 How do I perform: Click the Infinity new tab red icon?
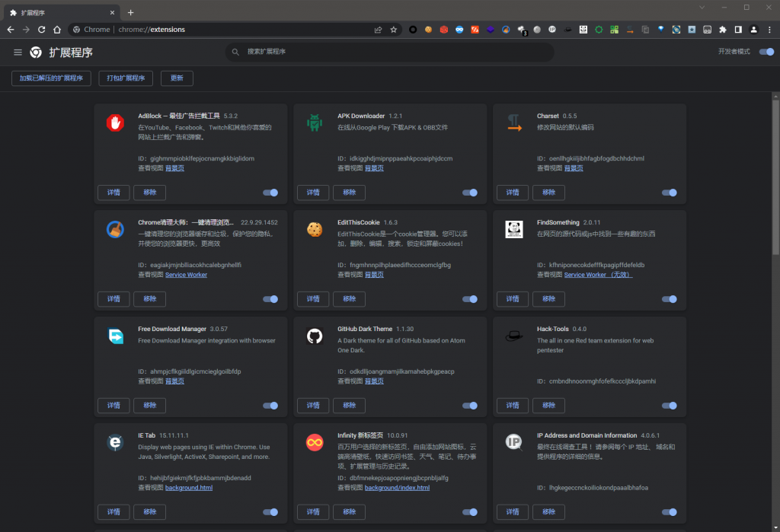click(315, 442)
